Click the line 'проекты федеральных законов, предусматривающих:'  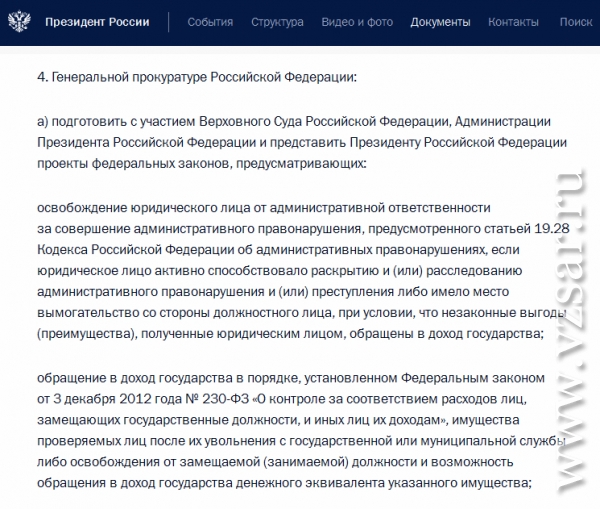[x=202, y=164]
